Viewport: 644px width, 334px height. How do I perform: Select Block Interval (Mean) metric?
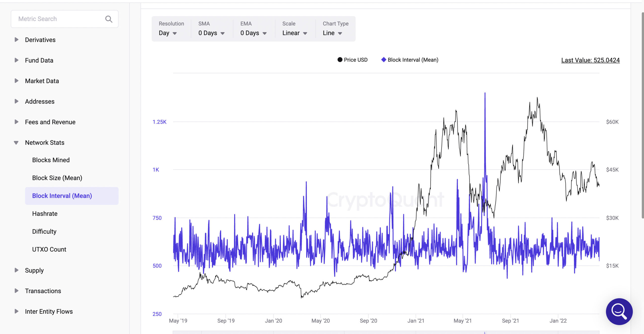(72, 196)
